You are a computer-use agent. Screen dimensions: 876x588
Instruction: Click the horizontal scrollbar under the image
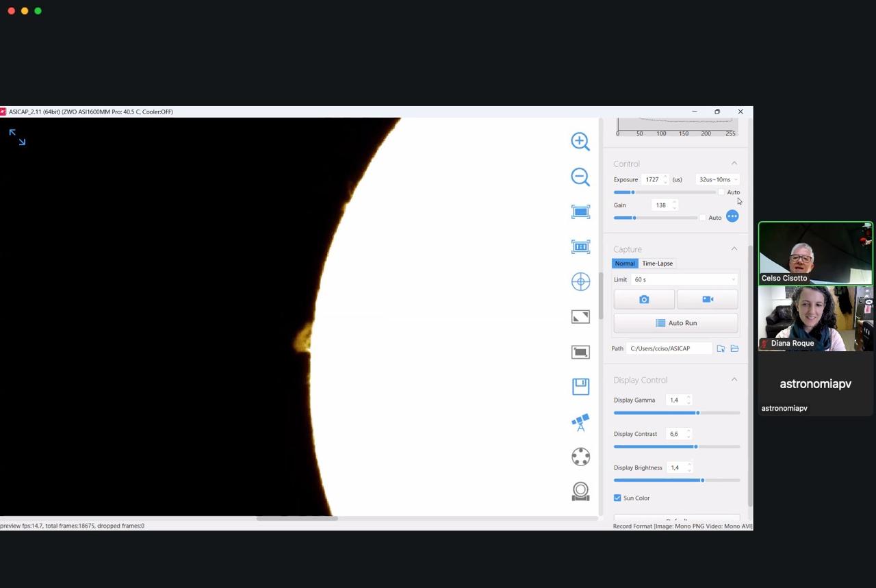coord(297,518)
